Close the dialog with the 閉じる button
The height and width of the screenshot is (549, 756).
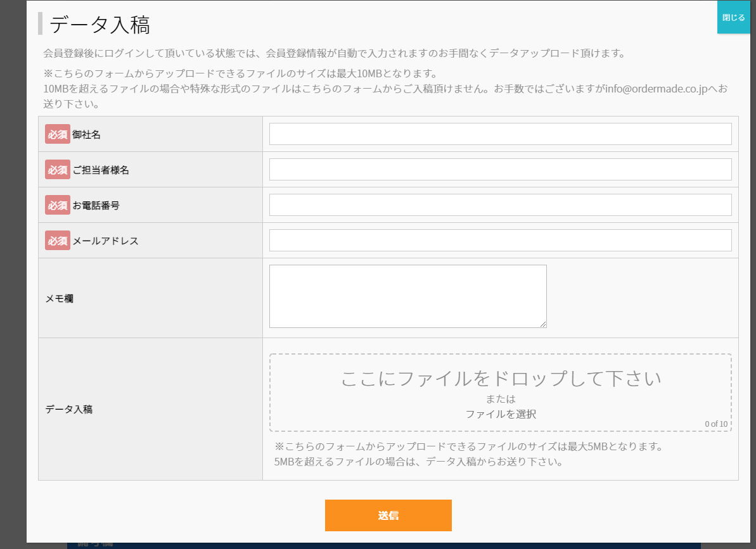(x=733, y=18)
